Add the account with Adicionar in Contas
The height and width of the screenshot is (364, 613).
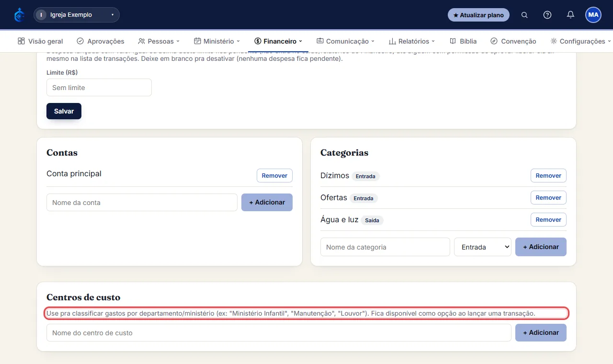(267, 202)
